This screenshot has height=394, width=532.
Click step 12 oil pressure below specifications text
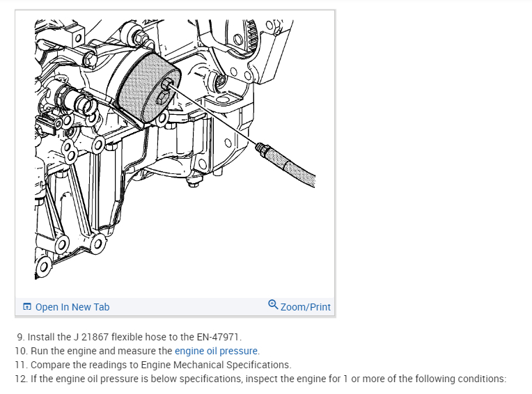(260, 379)
